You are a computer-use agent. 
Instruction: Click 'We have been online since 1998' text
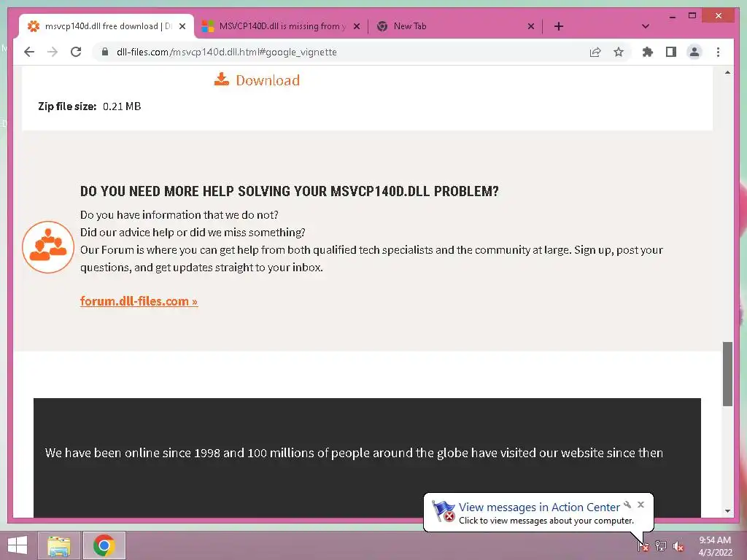tap(354, 453)
